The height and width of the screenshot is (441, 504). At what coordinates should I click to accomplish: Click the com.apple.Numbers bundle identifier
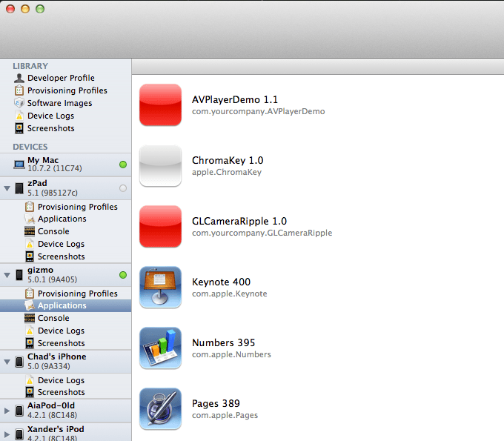(231, 354)
